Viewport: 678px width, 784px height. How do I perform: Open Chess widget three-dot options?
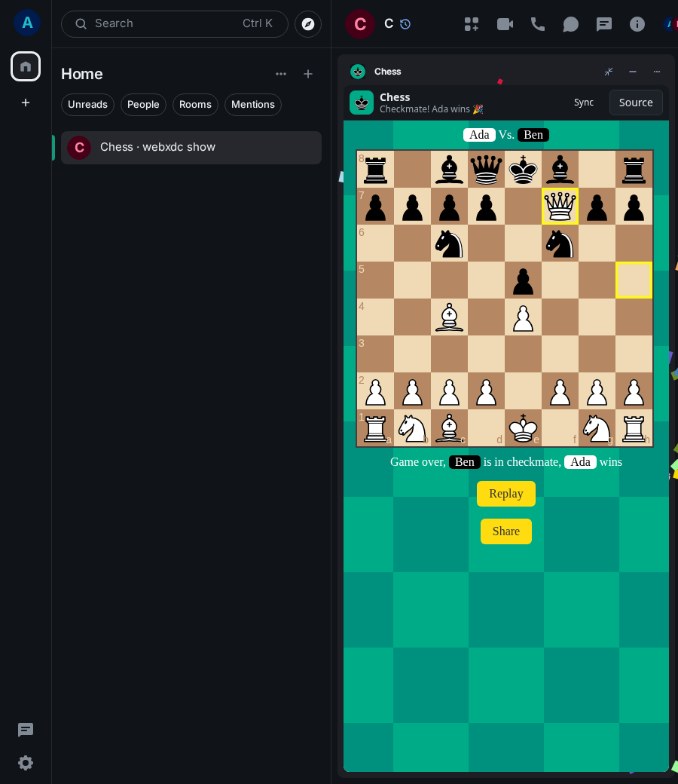656,72
